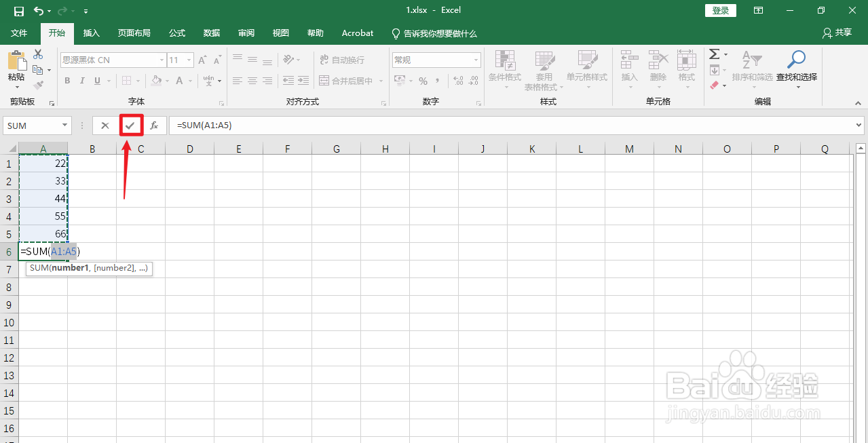This screenshot has height=443, width=868.
Task: Toggle align left in alignment group
Action: [237, 81]
